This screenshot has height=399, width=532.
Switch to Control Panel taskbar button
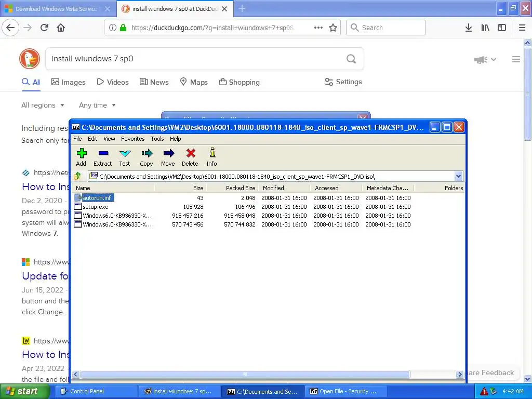pos(96,391)
